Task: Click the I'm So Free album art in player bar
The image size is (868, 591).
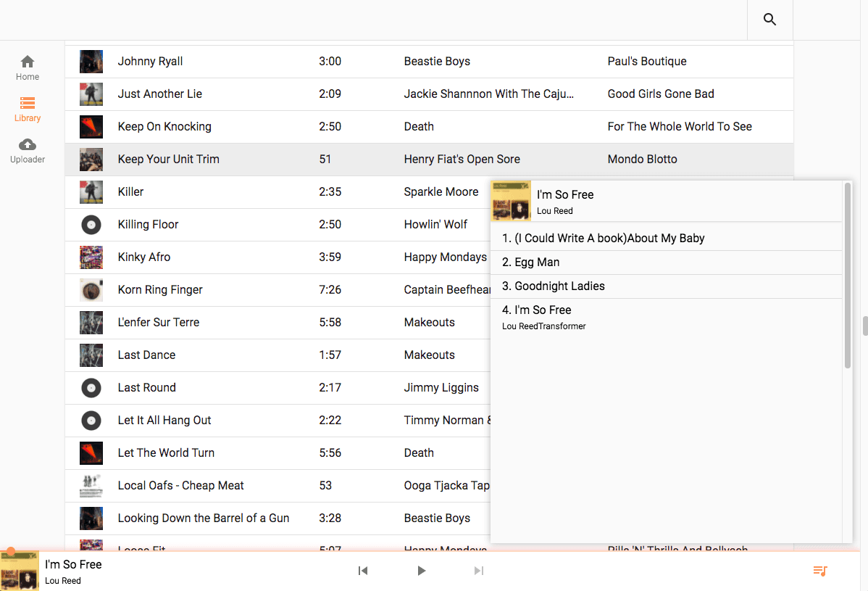Action: tap(18, 571)
